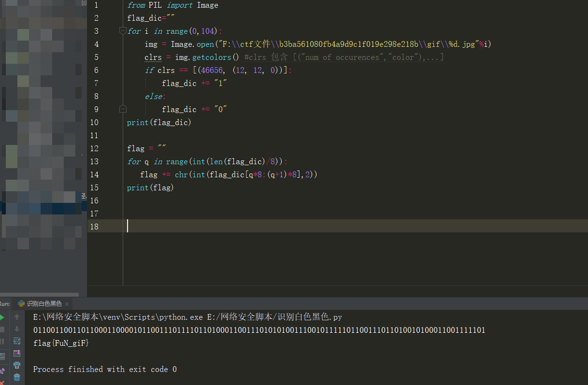Click the Scroll to End icon
Image resolution: width=588 pixels, height=385 pixels.
17,353
